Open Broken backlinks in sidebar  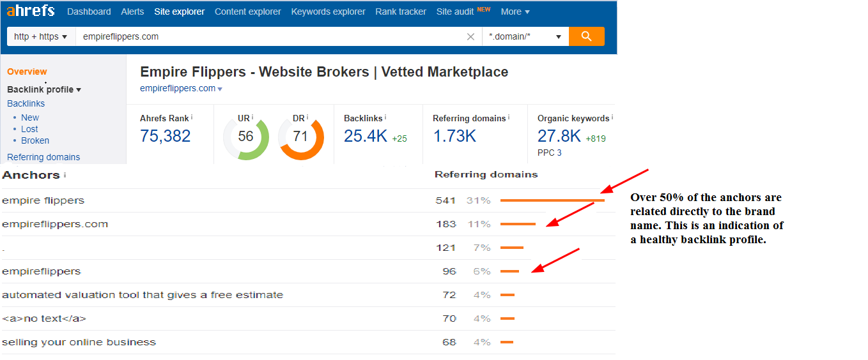coord(35,140)
